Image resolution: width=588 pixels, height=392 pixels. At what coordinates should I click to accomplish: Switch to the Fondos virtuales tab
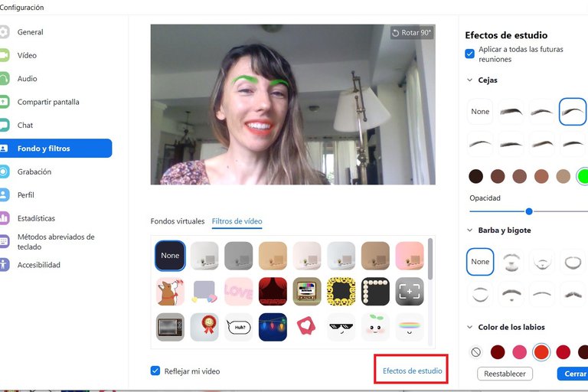(178, 221)
